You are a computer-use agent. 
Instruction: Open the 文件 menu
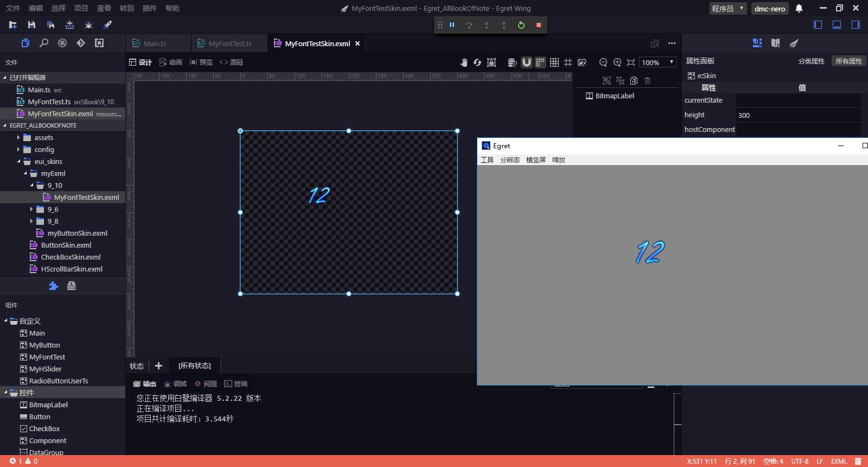(x=13, y=8)
